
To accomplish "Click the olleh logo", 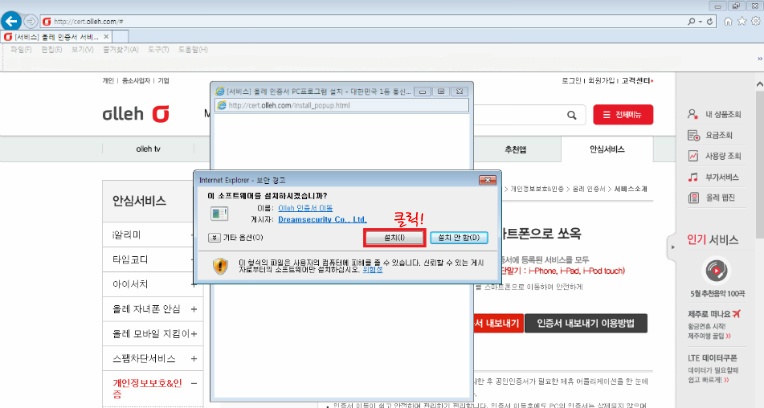I will pyautogui.click(x=135, y=114).
